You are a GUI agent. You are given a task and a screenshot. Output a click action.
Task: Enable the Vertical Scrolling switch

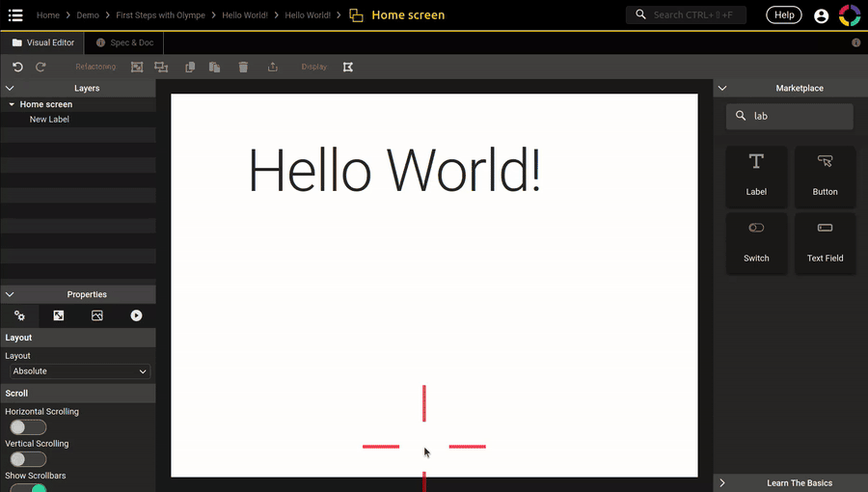[x=27, y=459]
